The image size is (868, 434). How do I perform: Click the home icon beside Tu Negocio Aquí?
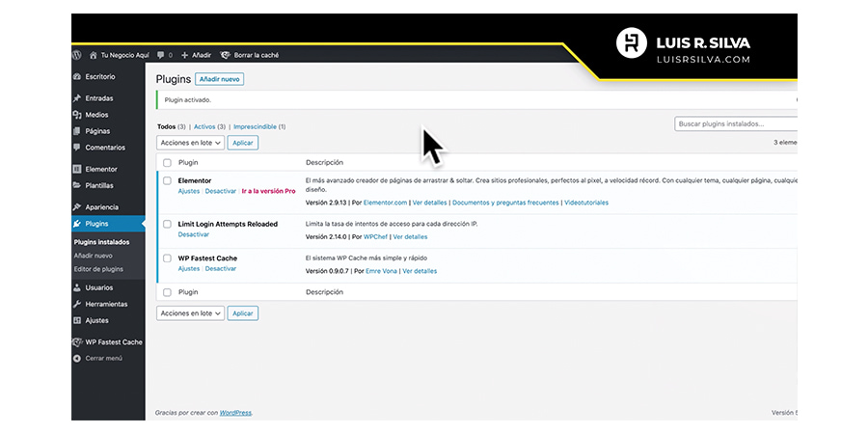coord(93,55)
